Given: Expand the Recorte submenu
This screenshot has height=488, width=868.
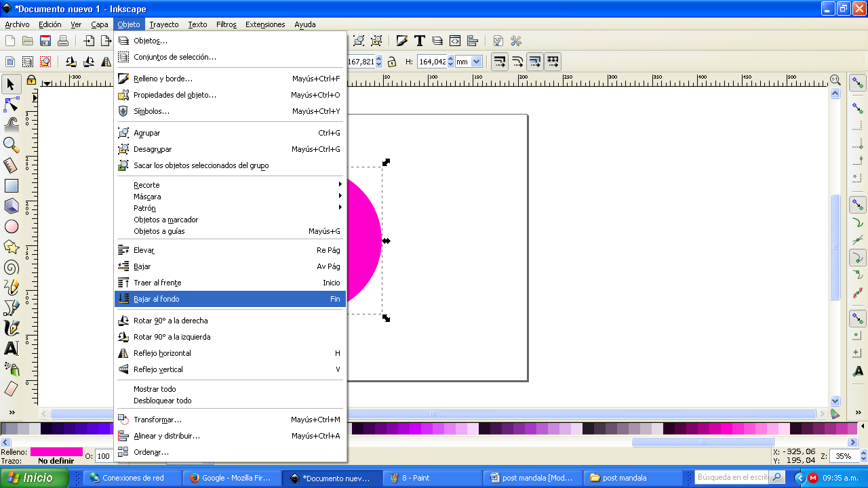Looking at the screenshot, I should coord(230,185).
